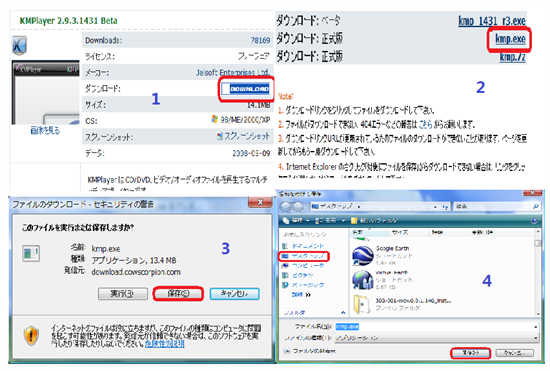Click 新しいフォルダ to create new folder
This screenshot has height=371, width=550.
(374, 221)
